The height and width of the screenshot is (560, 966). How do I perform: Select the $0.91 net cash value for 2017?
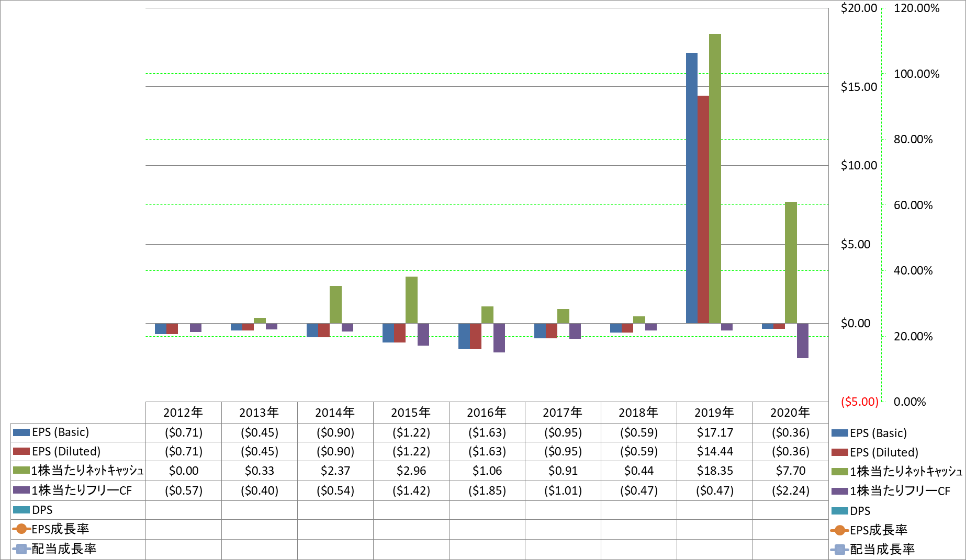563,471
